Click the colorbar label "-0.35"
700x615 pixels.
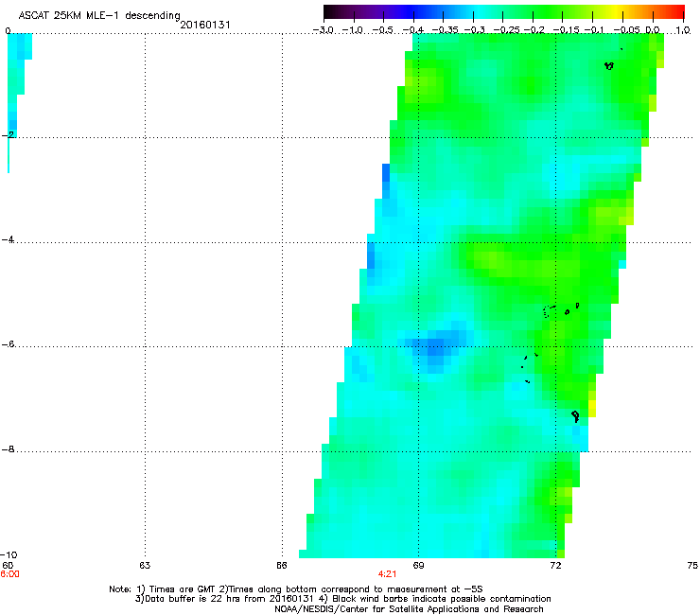[x=445, y=30]
